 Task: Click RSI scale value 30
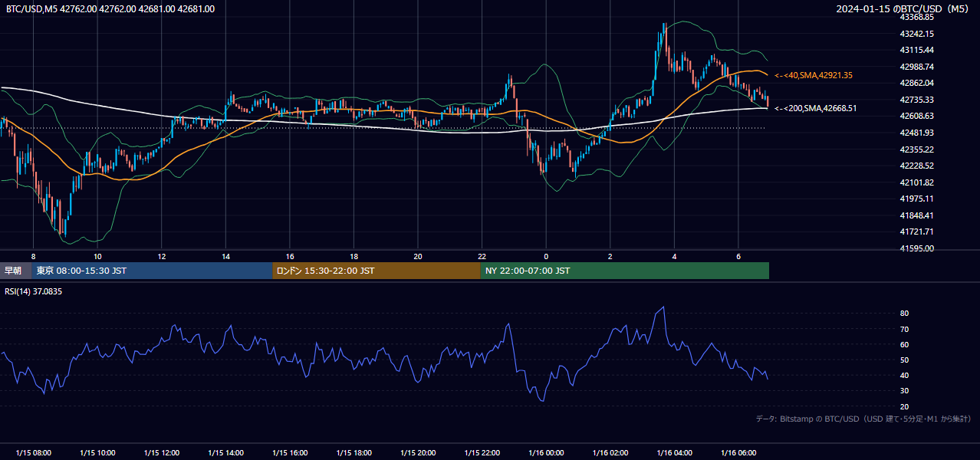point(904,390)
